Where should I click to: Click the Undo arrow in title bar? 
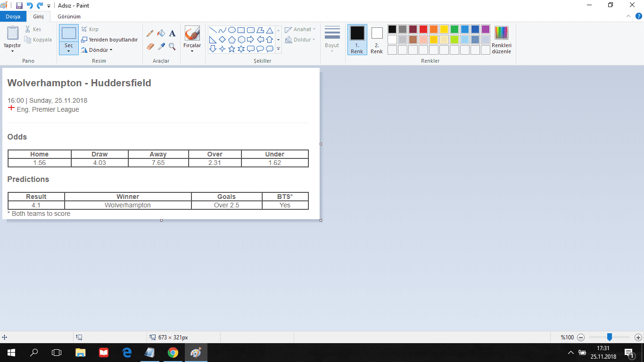(30, 6)
